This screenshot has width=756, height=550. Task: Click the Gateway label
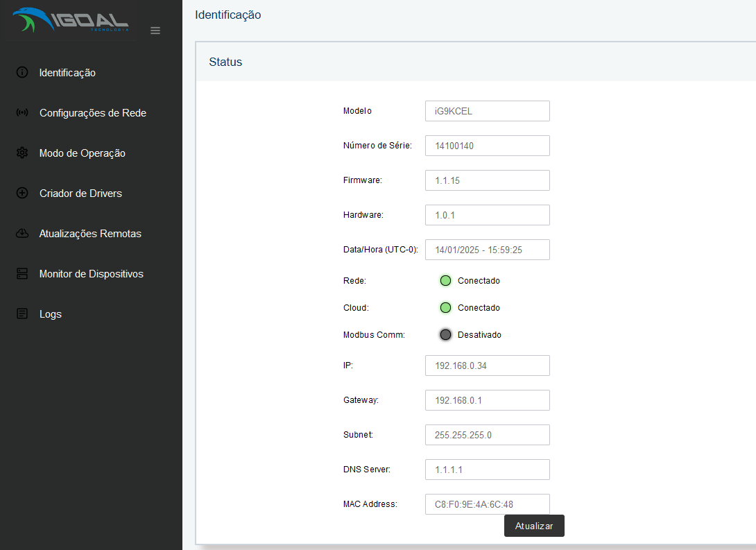(361, 400)
